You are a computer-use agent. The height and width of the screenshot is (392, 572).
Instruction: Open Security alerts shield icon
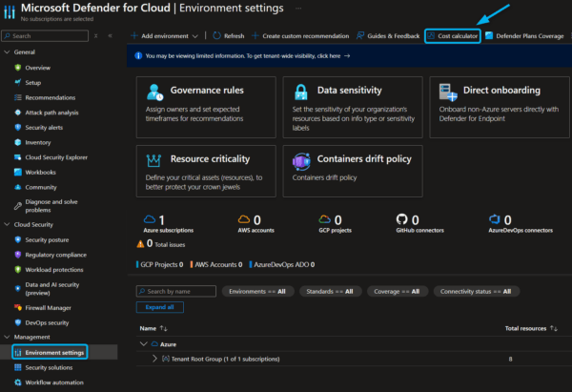pyautogui.click(x=17, y=128)
